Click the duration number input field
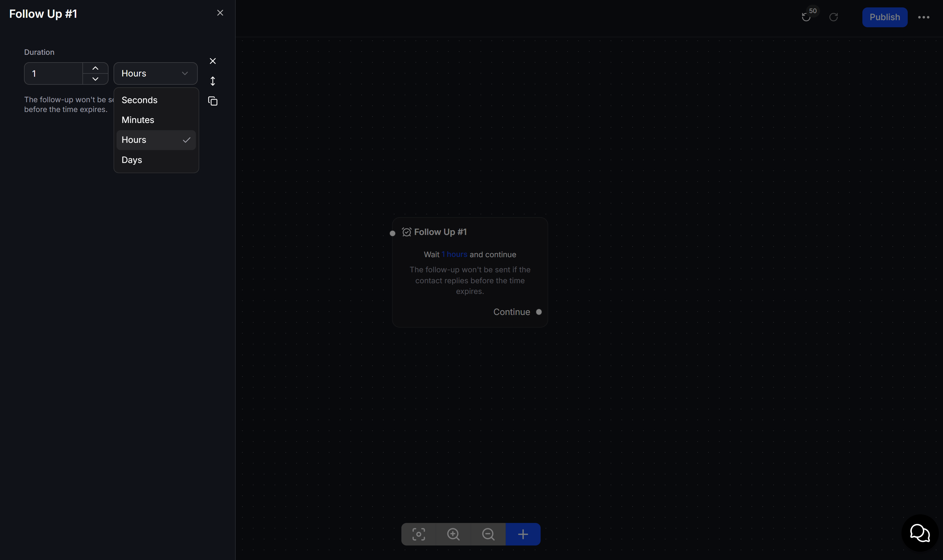 click(54, 73)
